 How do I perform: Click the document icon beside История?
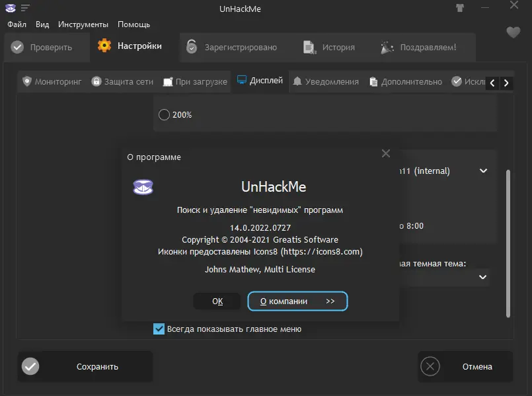pos(309,47)
